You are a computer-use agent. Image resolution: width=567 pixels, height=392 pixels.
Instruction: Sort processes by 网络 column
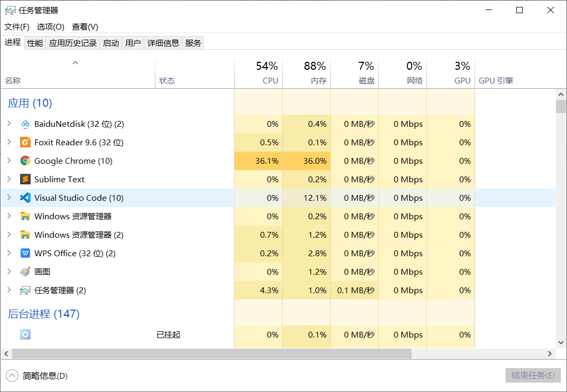(403, 74)
